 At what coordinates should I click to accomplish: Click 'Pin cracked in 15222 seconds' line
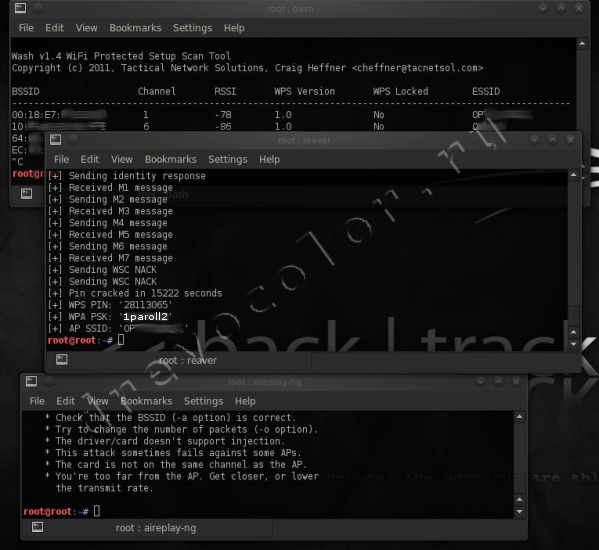click(135, 293)
